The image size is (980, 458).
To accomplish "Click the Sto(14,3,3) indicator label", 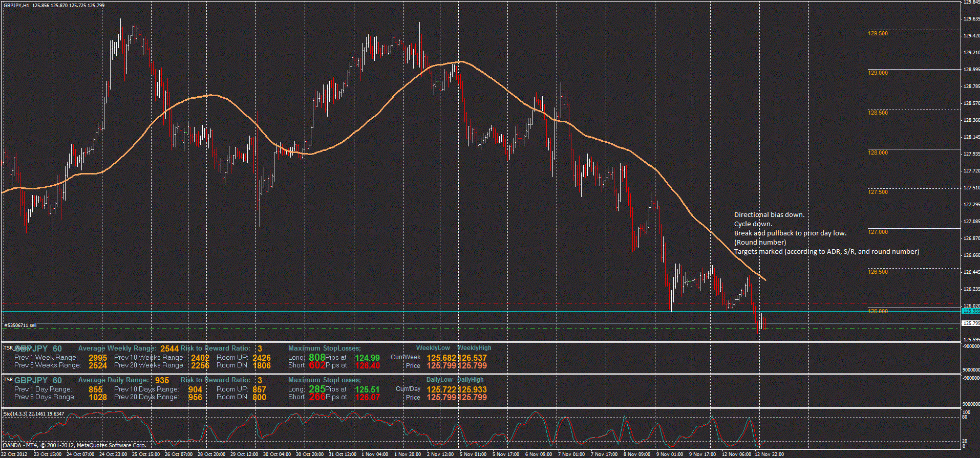I will (x=34, y=413).
